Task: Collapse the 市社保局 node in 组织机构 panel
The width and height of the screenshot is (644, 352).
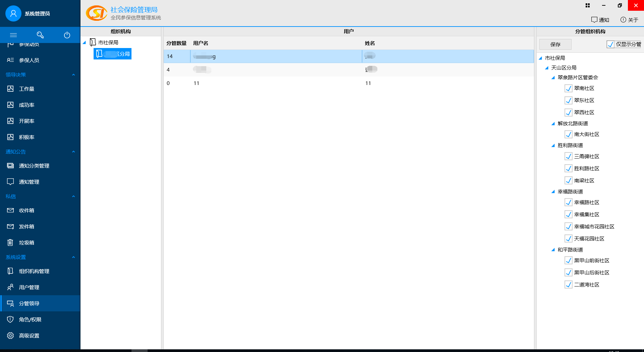Action: tap(85, 43)
